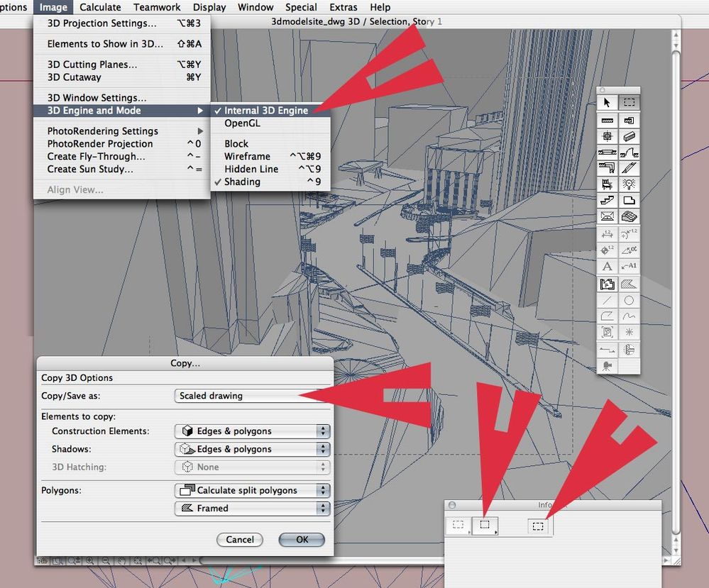709x588 pixels.
Task: Open the Display menu
Action: point(209,7)
